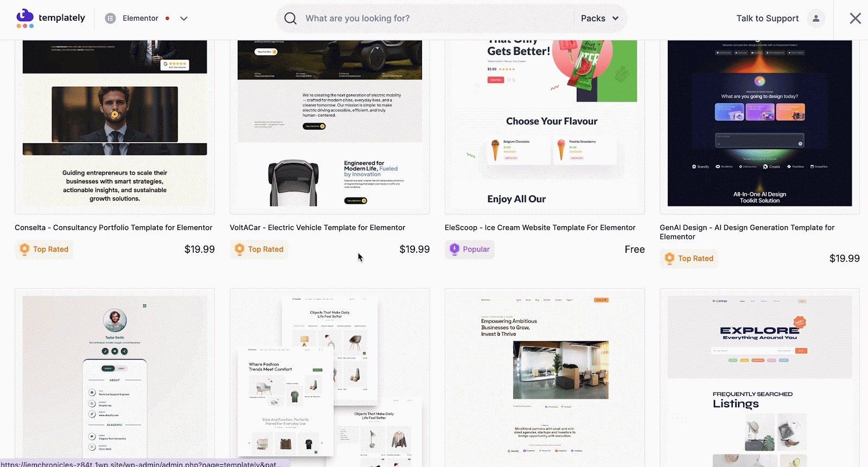
Task: Open the 'Empowering Ambitious Businesses' template thumbnail
Action: coord(545,378)
